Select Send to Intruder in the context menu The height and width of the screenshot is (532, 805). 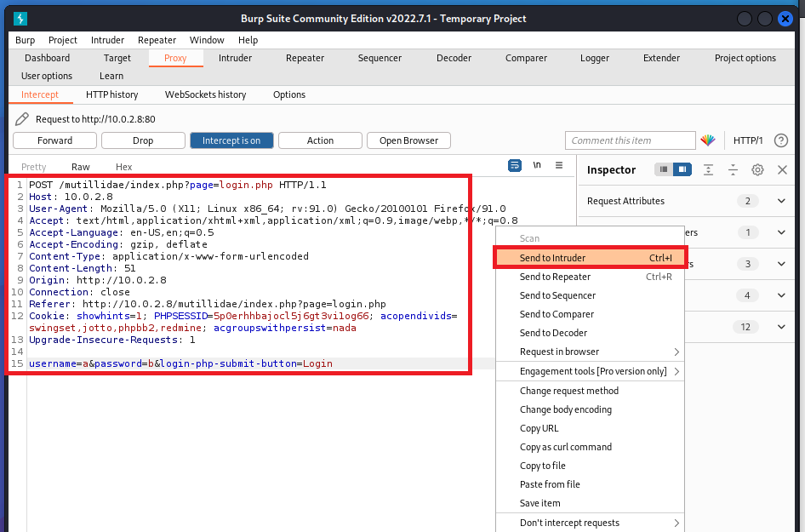click(590, 258)
